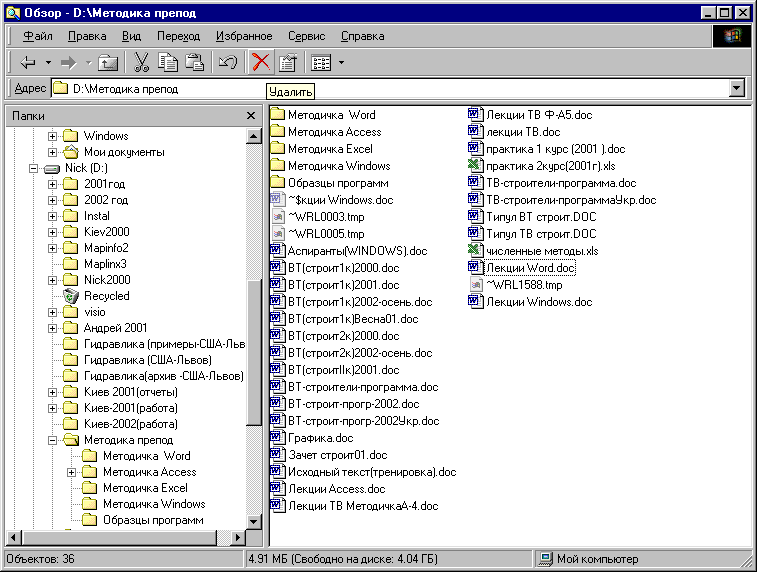Select the Recycled bin in tree
This screenshot has height=572, width=757.
coord(107,296)
